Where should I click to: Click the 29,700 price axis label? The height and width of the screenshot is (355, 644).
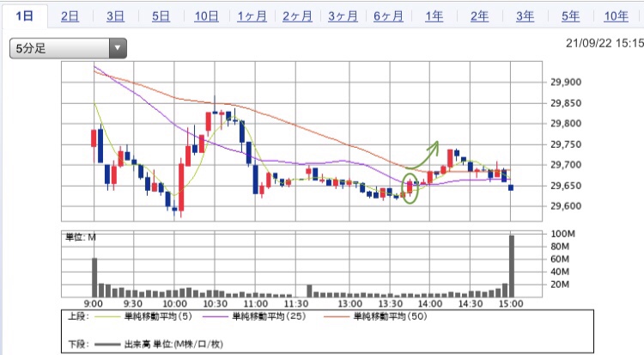(x=566, y=165)
